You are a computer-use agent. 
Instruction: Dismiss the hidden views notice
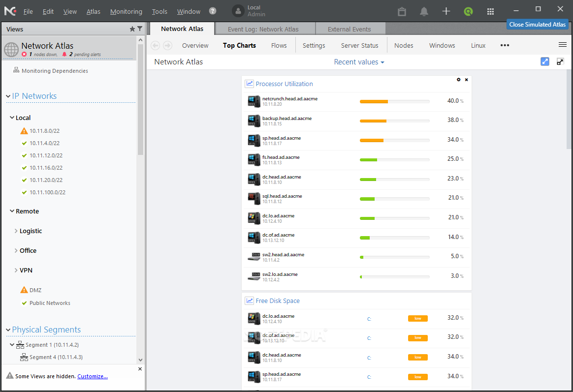(x=140, y=369)
